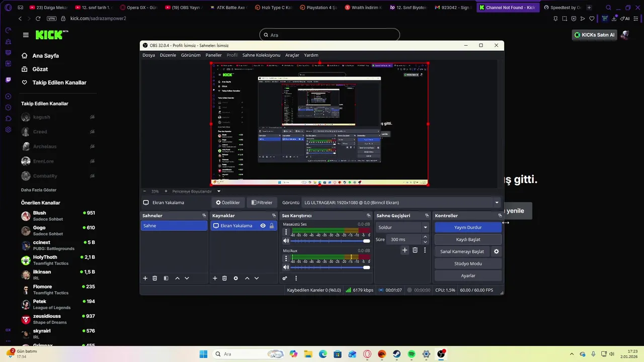Open advanced audio properties gears icon
Image resolution: width=644 pixels, height=362 pixels.
285,278
